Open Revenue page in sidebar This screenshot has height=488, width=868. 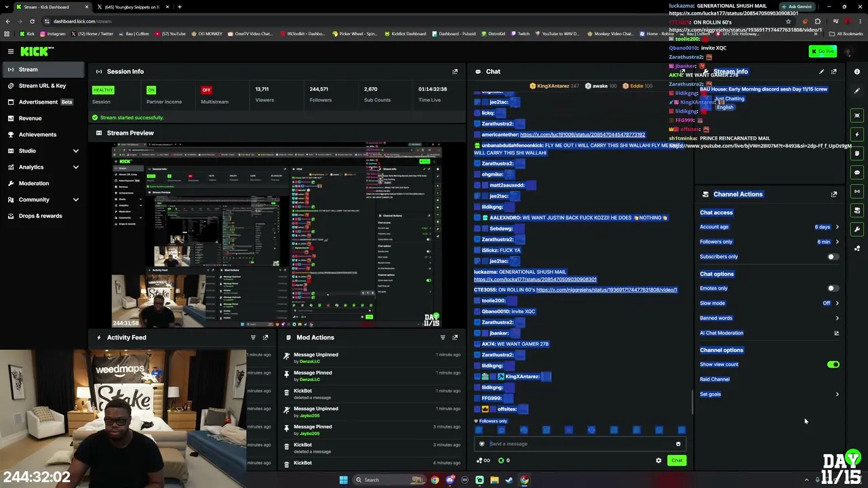tap(43, 118)
